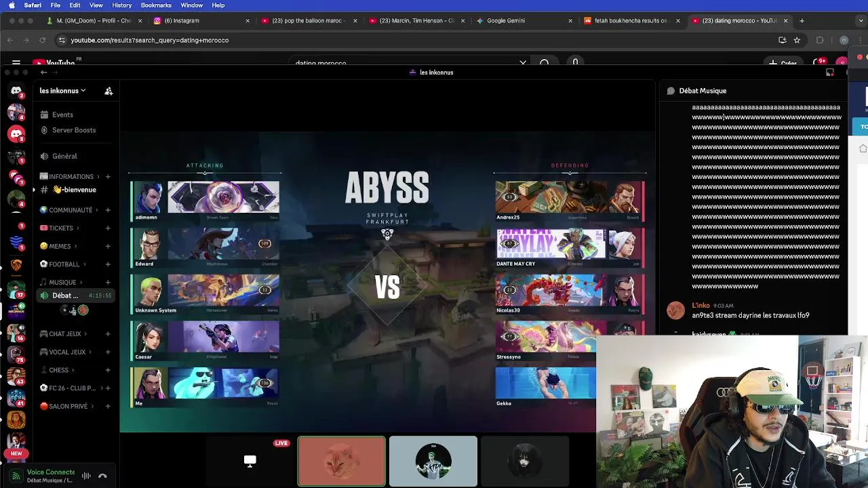The width and height of the screenshot is (868, 488).
Task: Click the Voice Connected status text
Action: coord(51,472)
